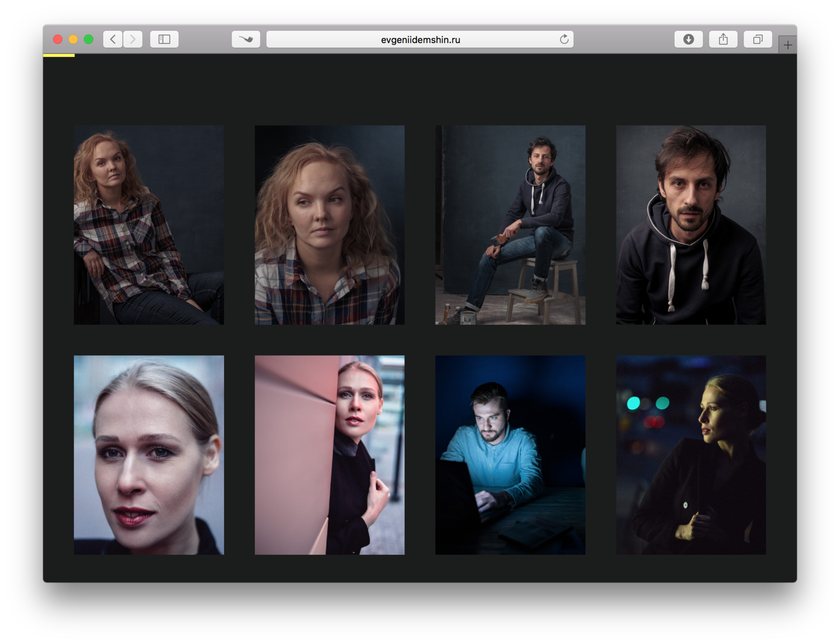This screenshot has width=840, height=644.
Task: Open close-up portrait of man in hoodie
Action: pos(691,225)
